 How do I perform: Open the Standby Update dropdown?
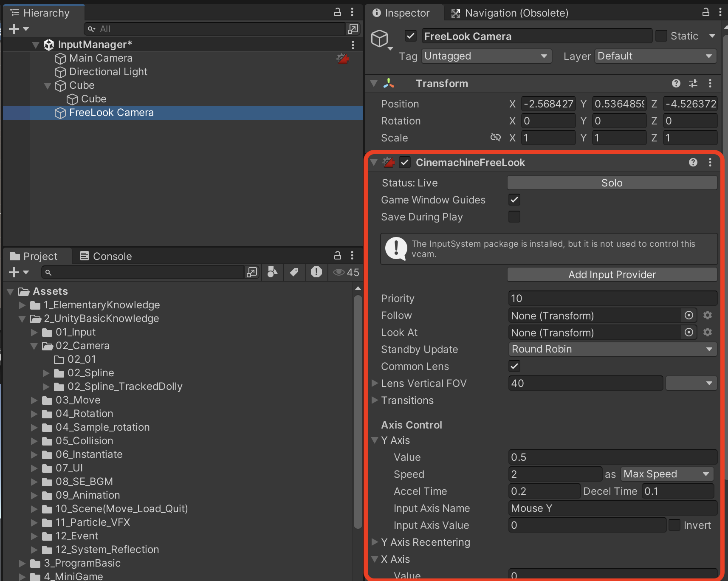click(x=612, y=349)
